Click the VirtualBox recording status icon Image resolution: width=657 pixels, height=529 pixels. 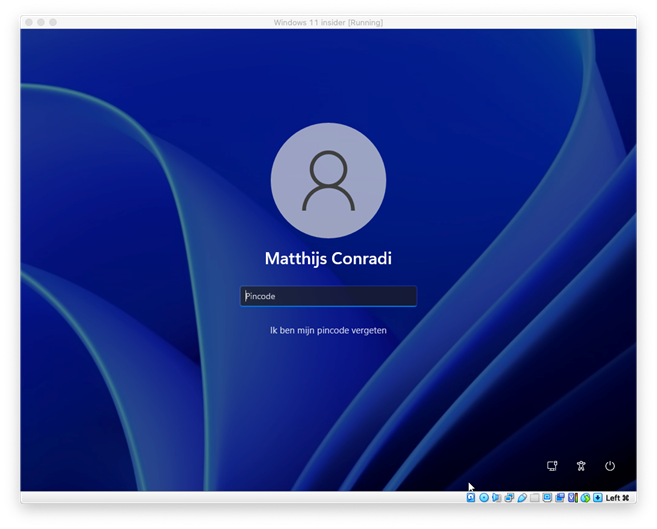point(560,498)
